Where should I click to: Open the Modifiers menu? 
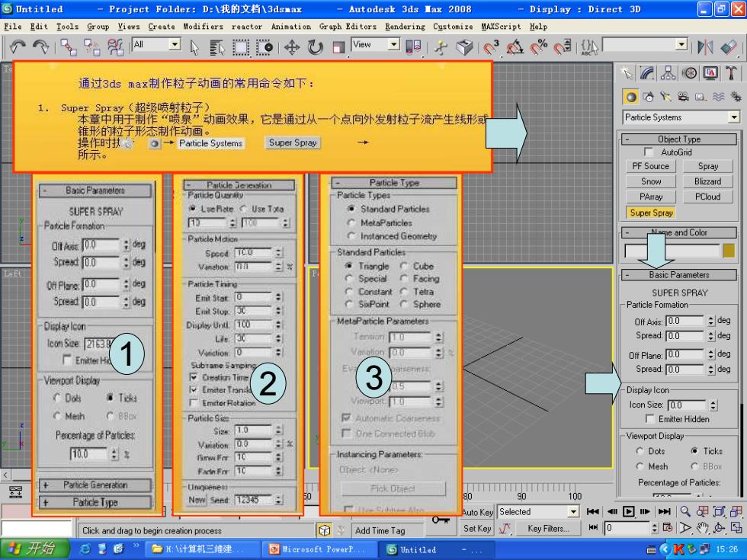(x=203, y=26)
